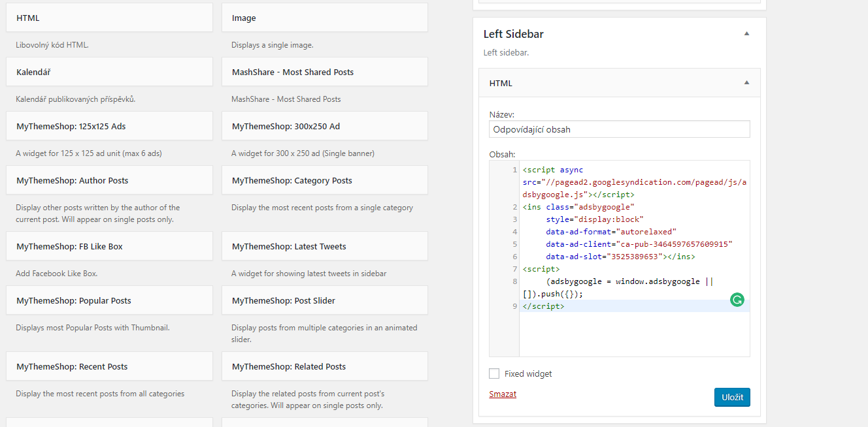Click the Název title input field
The image size is (868, 427).
click(619, 129)
